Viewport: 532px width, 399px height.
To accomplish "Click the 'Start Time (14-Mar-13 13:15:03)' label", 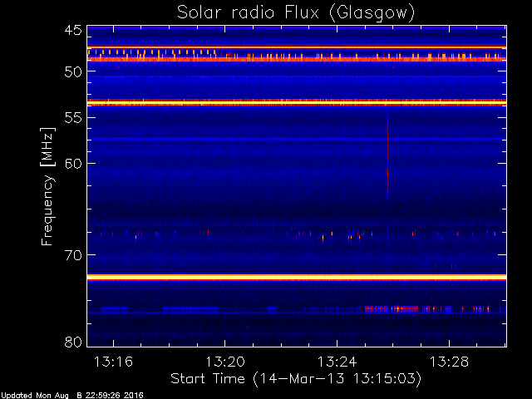I will click(x=296, y=379).
